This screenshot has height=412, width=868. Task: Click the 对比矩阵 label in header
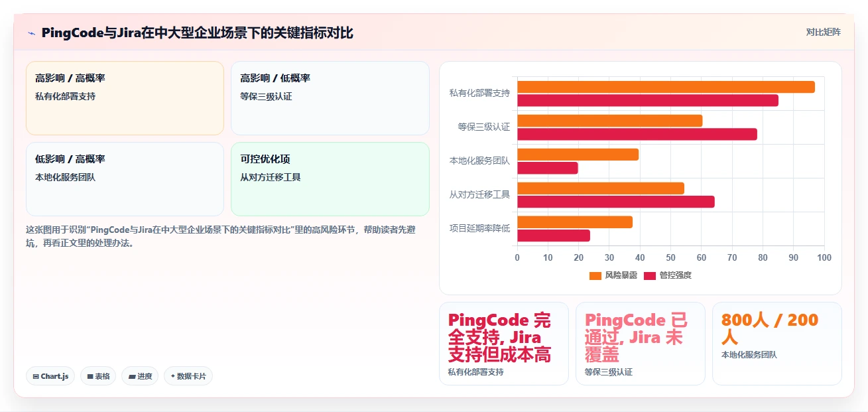(x=823, y=32)
